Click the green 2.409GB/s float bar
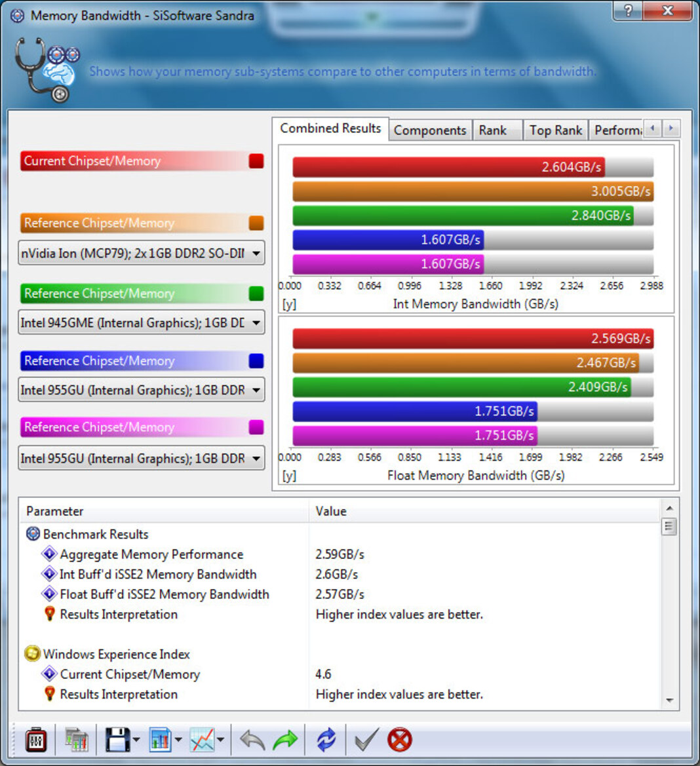The image size is (700, 766). 461,387
